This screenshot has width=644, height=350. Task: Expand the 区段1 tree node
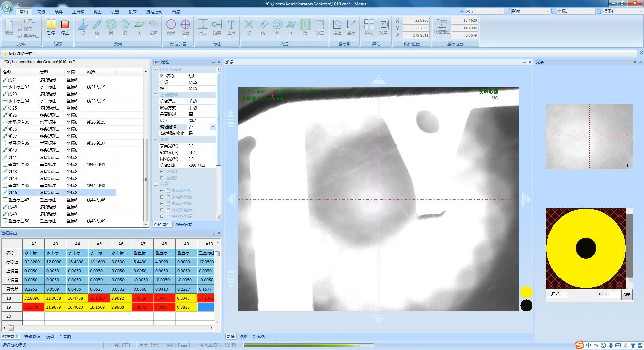[162, 172]
